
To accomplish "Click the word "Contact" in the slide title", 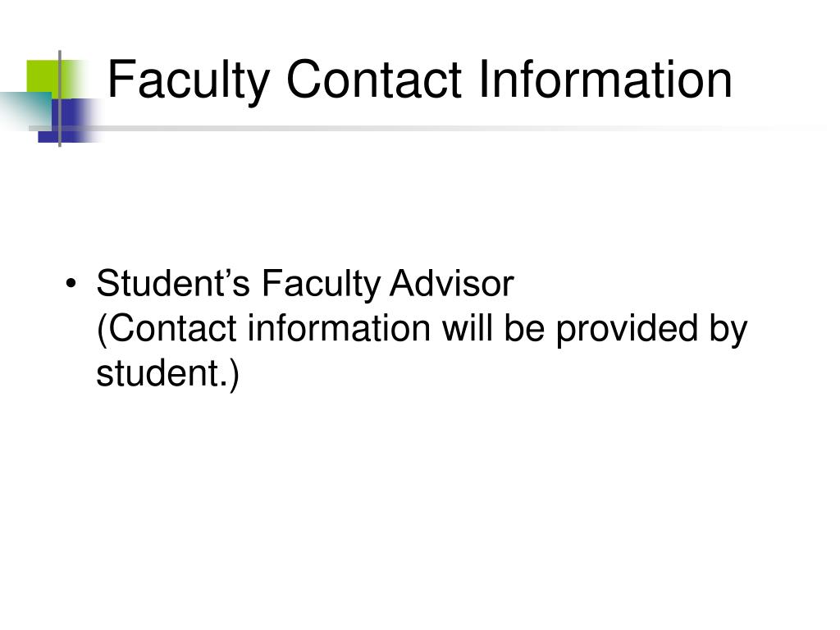I will point(374,80).
